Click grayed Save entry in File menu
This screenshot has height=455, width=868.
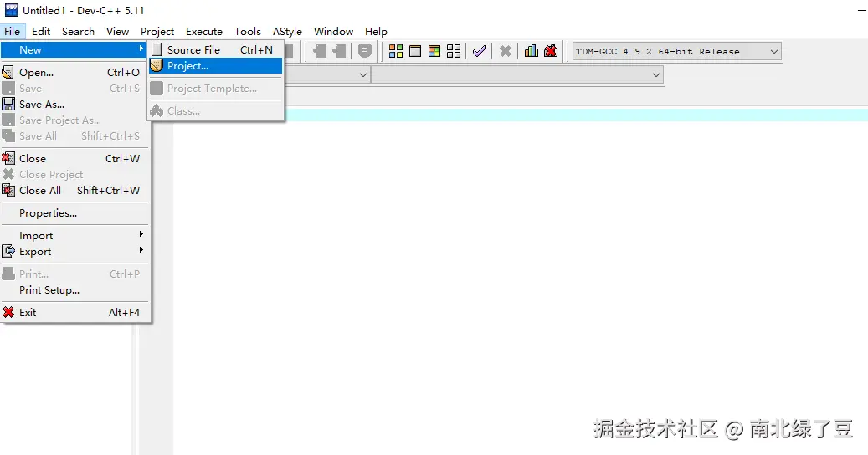pyautogui.click(x=74, y=89)
